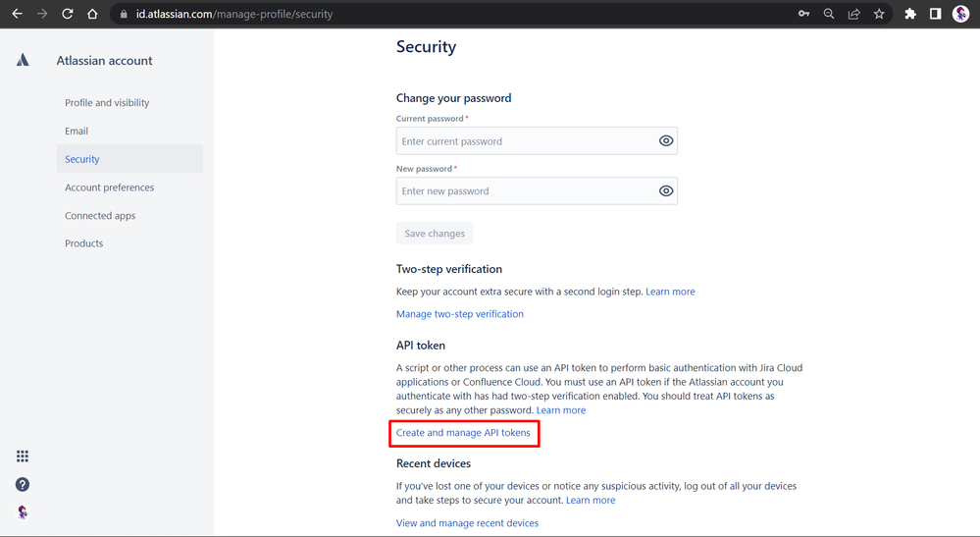Open Profile and visibility section
Image resolution: width=980 pixels, height=537 pixels.
107,102
